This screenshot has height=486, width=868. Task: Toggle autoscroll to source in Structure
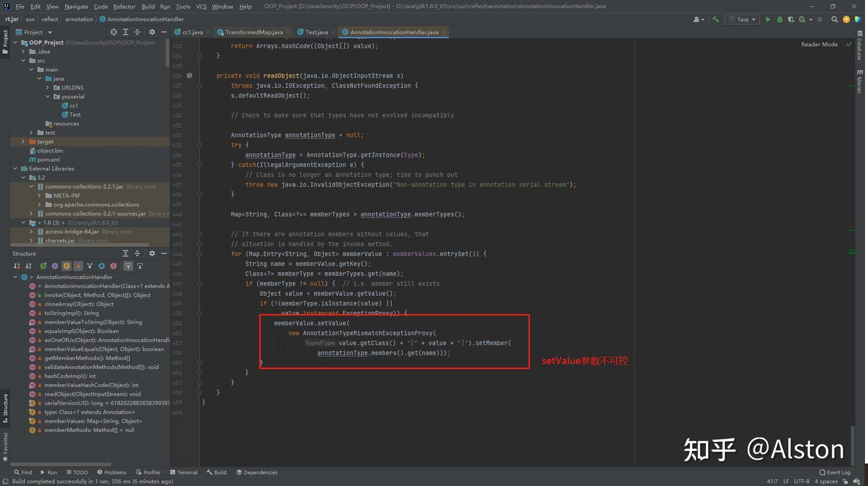click(x=128, y=266)
